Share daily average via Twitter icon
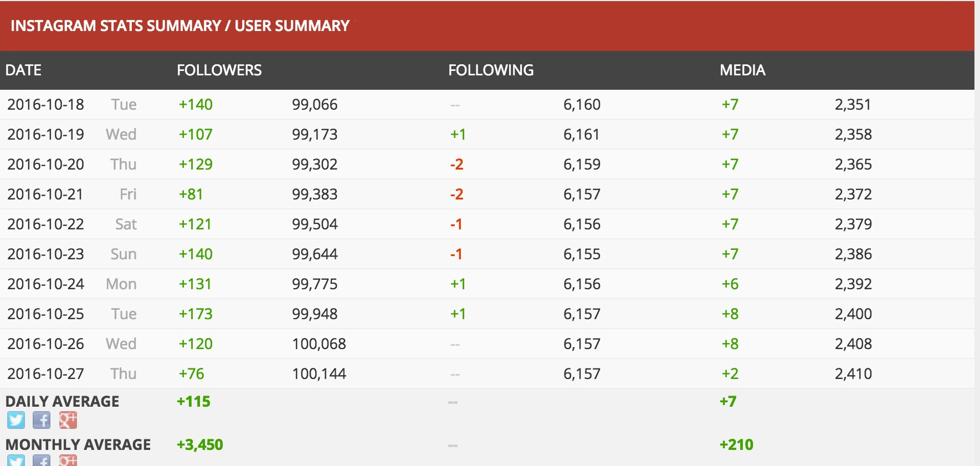Screen dimensions: 980x466 [16, 420]
